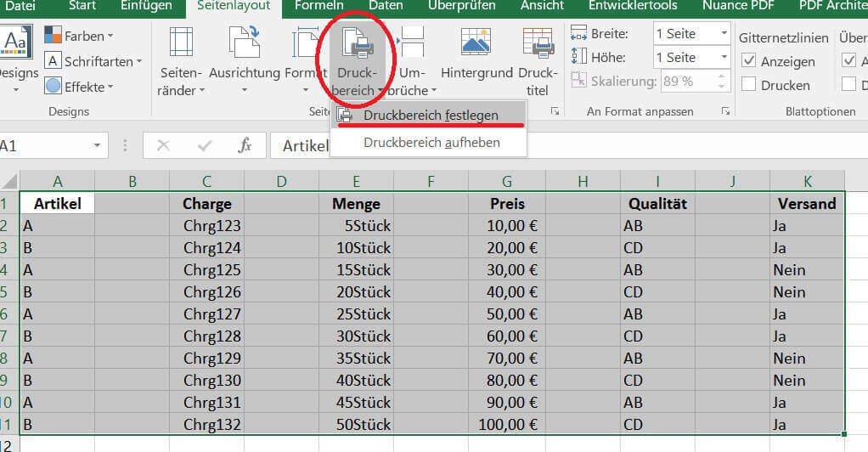Select the cell 10,00 €
Screen dimensions: 868x452
(x=506, y=225)
